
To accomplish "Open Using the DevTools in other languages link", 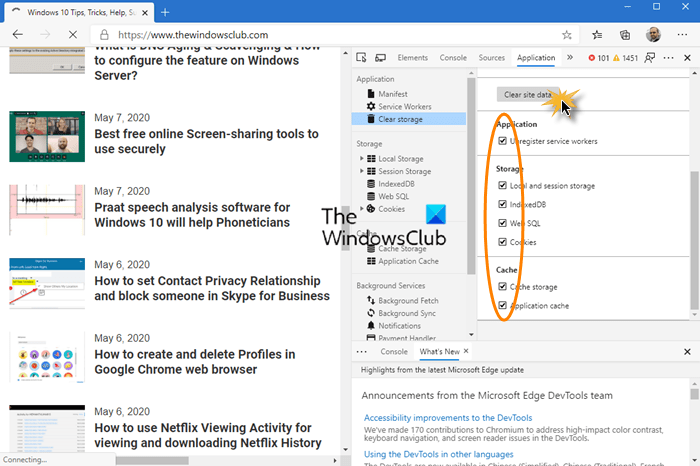I will tap(438, 454).
